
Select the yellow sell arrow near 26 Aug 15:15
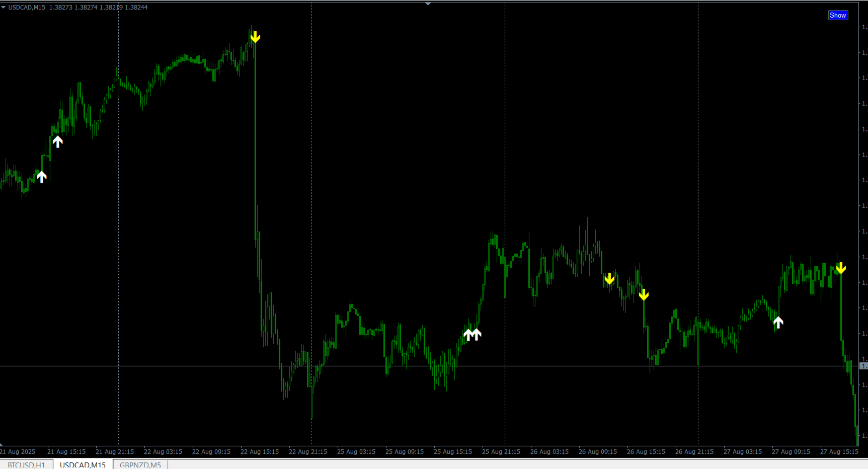[644, 294]
